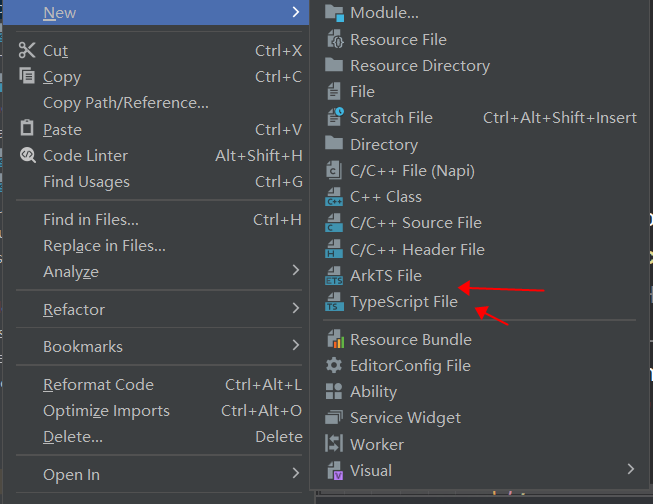The width and height of the screenshot is (653, 504).
Task: Expand the Visual submenu arrow
Action: 630,470
